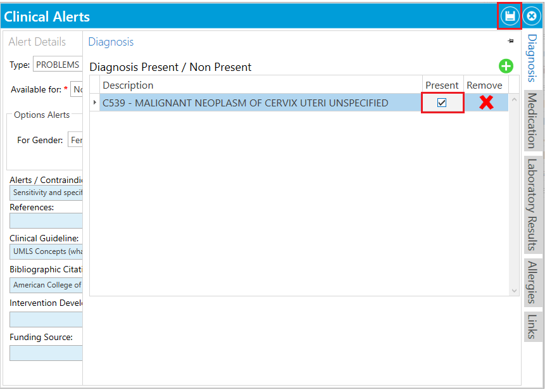Viewport: 545px width, 392px height.
Task: Click the Clinical Guideline UMLS Concepts entry
Action: (46, 251)
